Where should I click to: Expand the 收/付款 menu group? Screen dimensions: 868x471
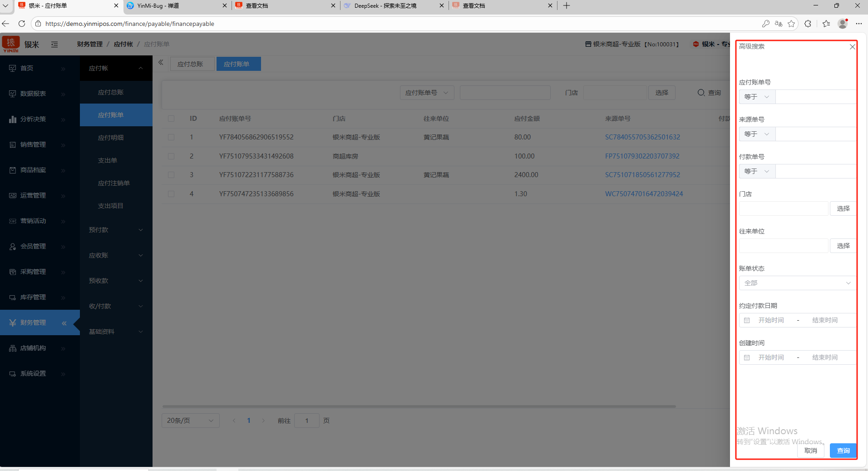coord(116,306)
